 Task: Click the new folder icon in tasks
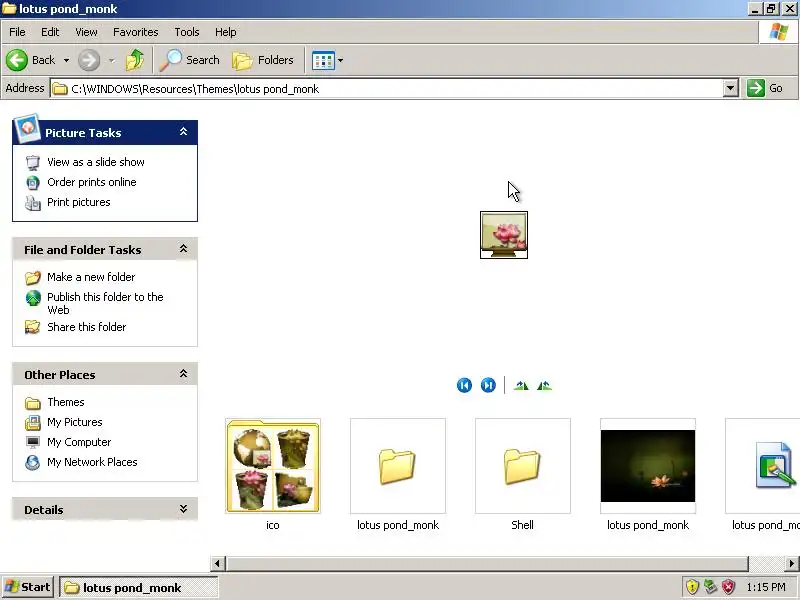(33, 278)
